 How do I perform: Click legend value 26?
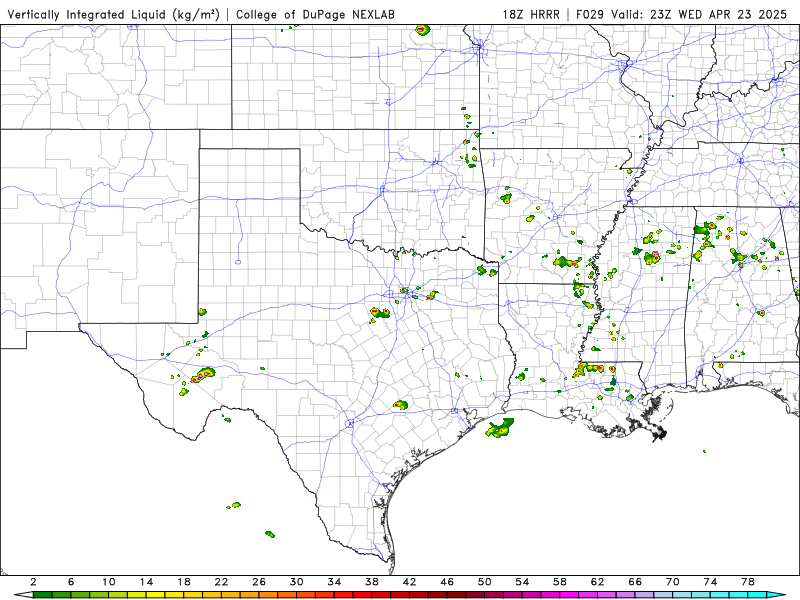(x=259, y=582)
